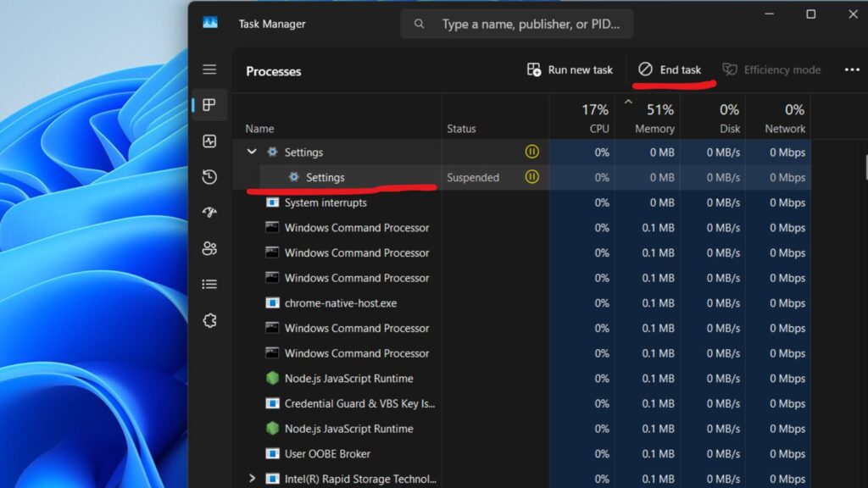
Task: Click the pause icon next to Suspended status
Action: (x=531, y=177)
